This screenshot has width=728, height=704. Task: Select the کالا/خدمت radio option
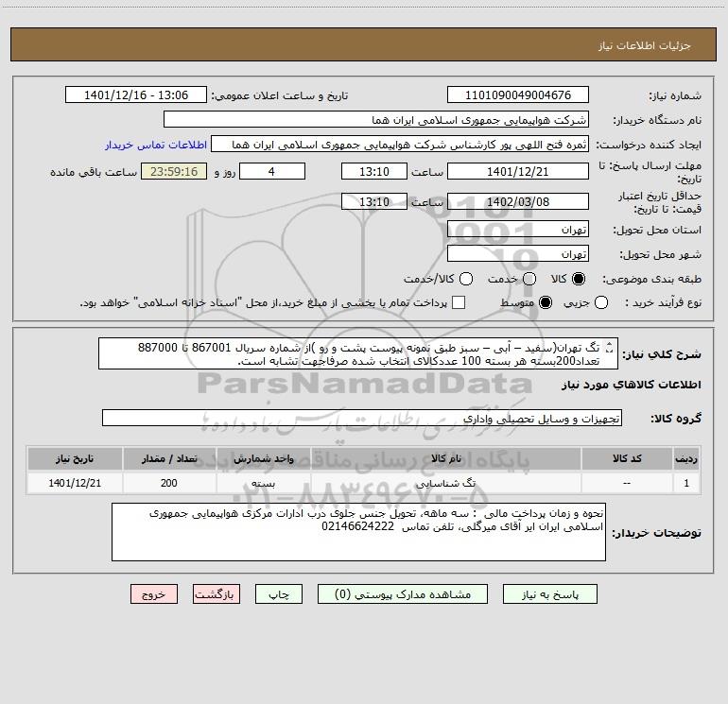click(466, 279)
